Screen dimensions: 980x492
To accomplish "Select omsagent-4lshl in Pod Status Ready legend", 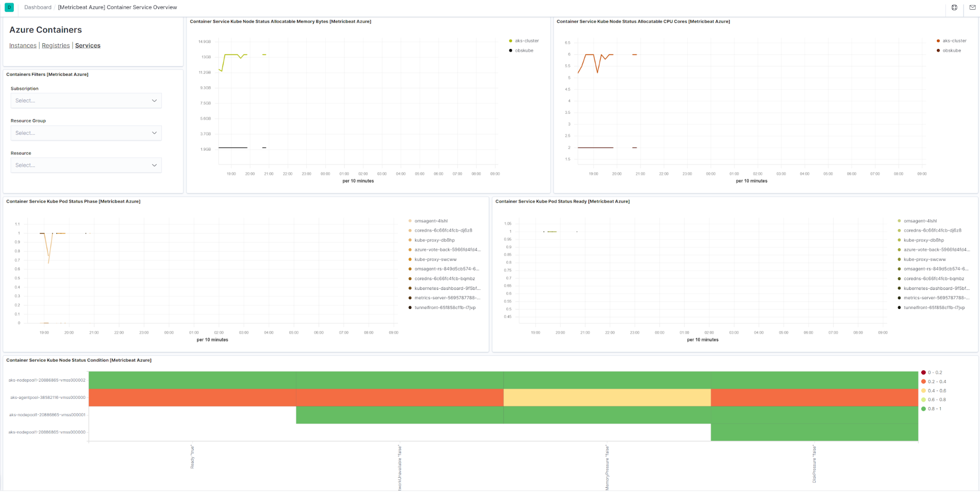I will pyautogui.click(x=917, y=221).
